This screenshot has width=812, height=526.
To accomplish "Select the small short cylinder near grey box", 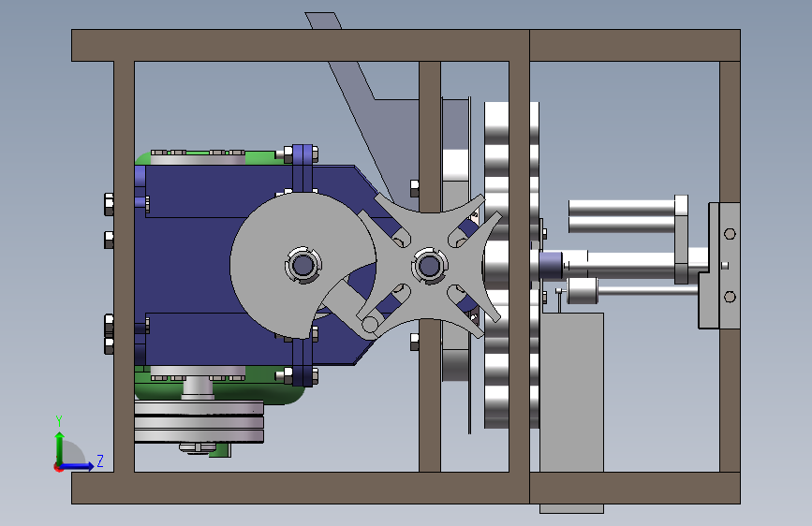I will point(583,291).
